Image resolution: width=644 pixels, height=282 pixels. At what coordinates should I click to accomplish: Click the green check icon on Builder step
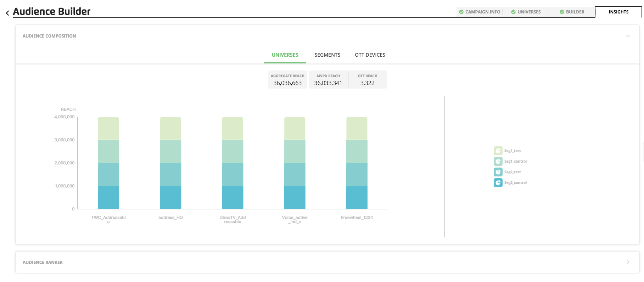(562, 12)
